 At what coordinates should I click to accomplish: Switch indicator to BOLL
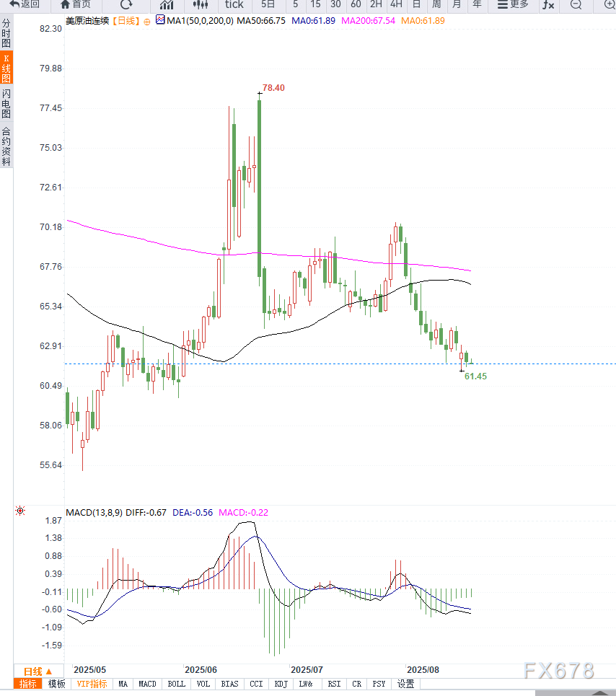pyautogui.click(x=176, y=684)
